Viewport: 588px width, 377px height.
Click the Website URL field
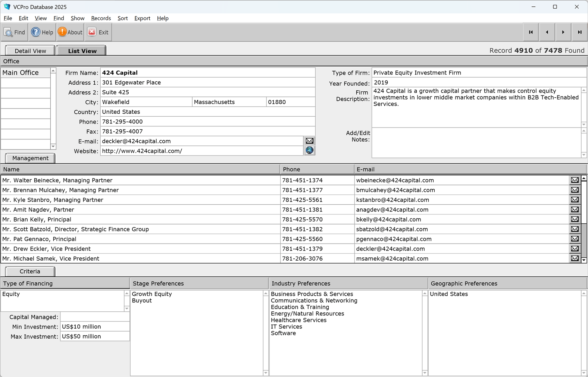(202, 151)
